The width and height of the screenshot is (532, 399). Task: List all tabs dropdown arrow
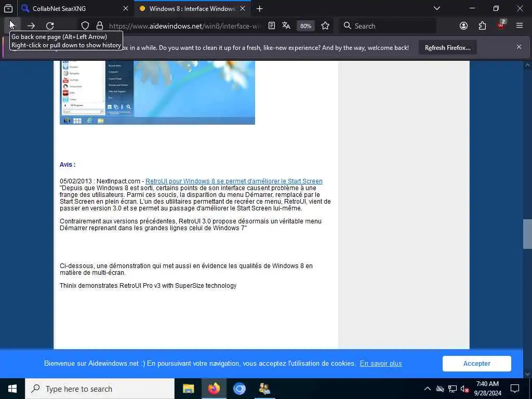click(437, 8)
